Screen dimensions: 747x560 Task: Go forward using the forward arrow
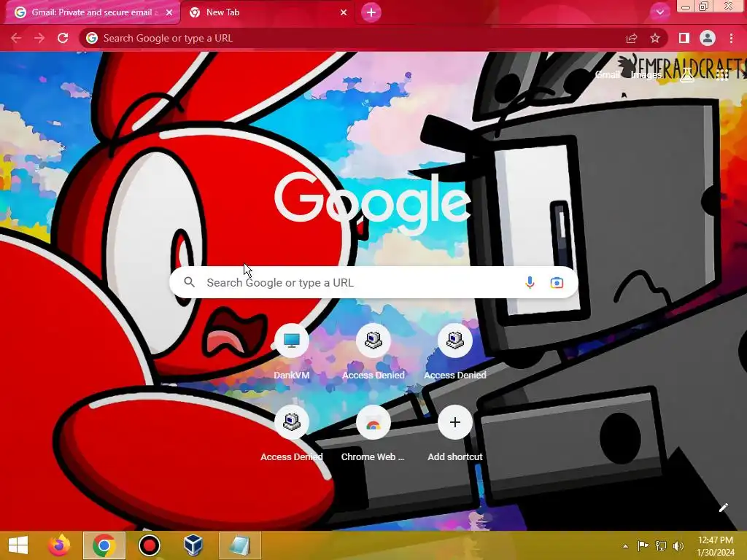click(39, 38)
